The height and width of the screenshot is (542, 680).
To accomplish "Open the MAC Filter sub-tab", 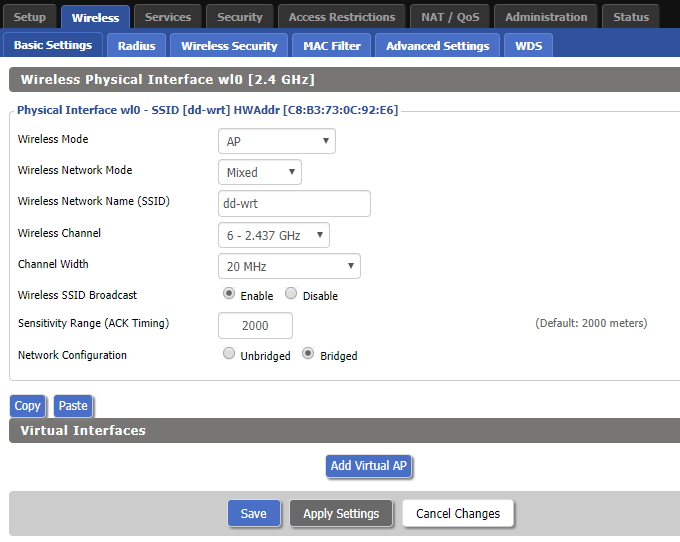I will point(332,46).
